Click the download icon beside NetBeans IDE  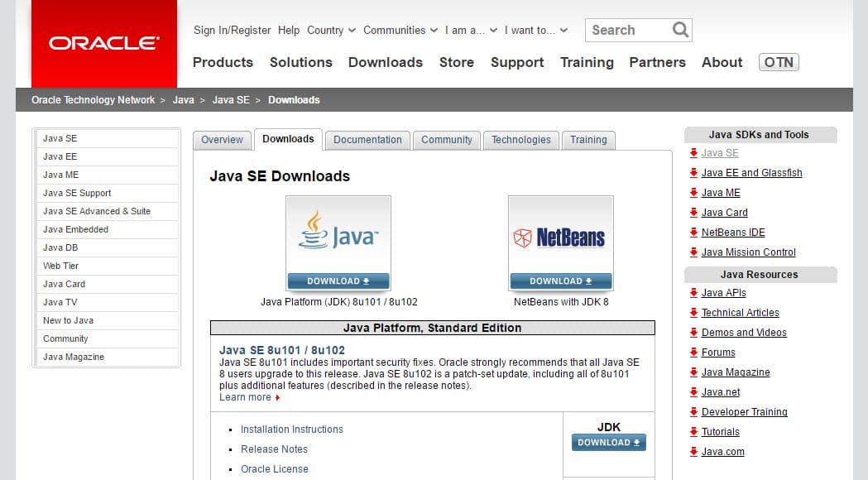[693, 233]
